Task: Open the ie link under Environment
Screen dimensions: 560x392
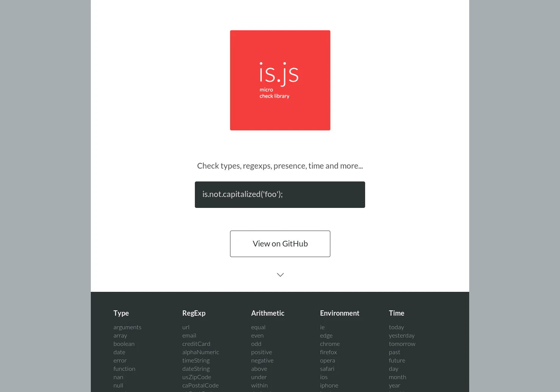Action: pyautogui.click(x=322, y=327)
